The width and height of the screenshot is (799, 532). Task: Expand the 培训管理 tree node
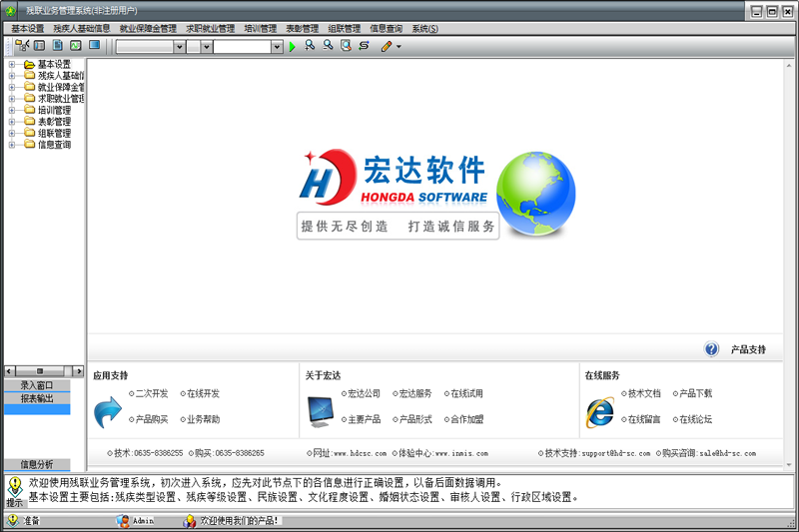12,111
